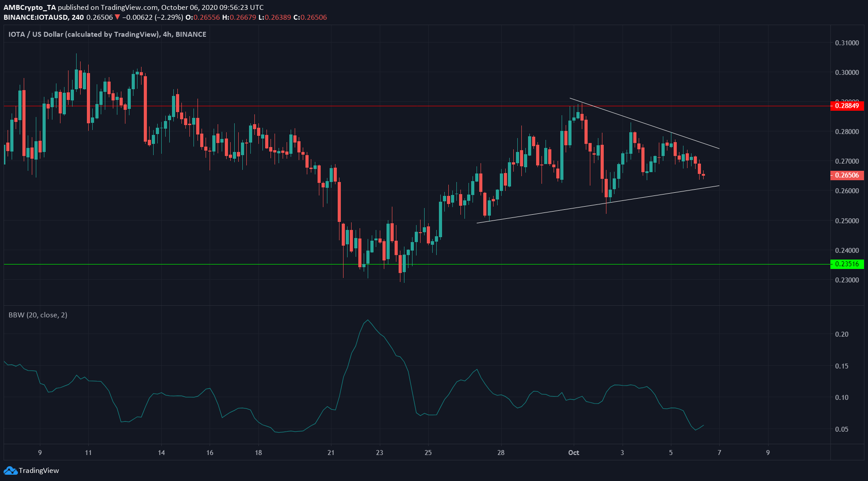
Task: Click the 0.30000 price axis label
Action: pyautogui.click(x=847, y=73)
